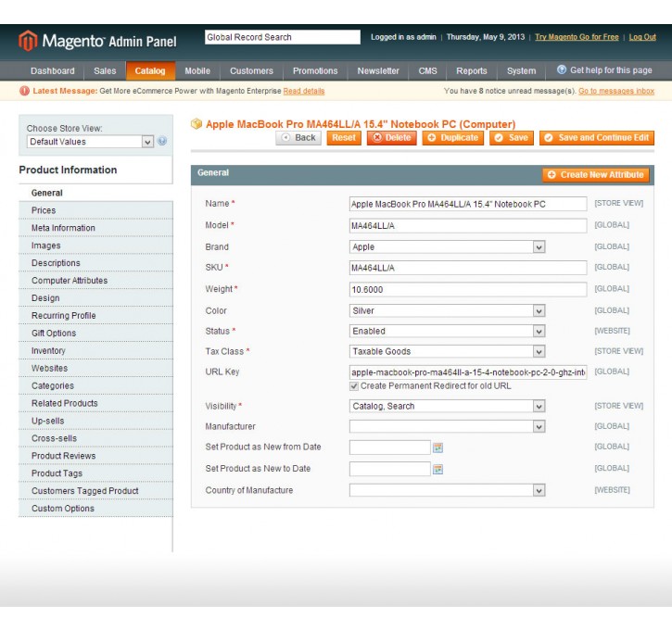Open calendar for New to Date
The image size is (672, 630).
coord(437,469)
